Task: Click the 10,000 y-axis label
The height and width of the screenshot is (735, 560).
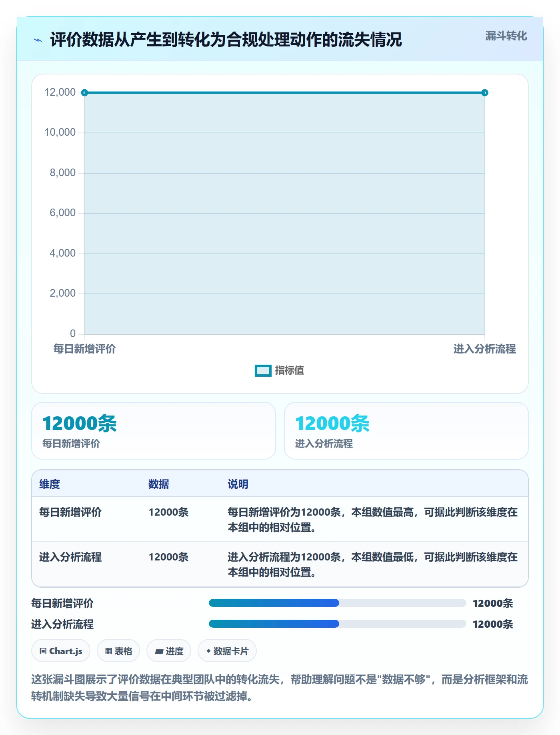Action: pos(60,133)
